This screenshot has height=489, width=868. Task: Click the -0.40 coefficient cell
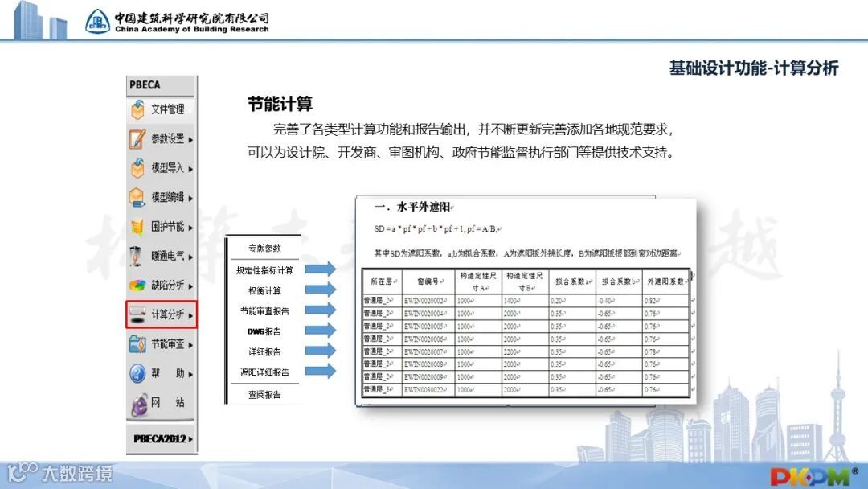tap(619, 301)
